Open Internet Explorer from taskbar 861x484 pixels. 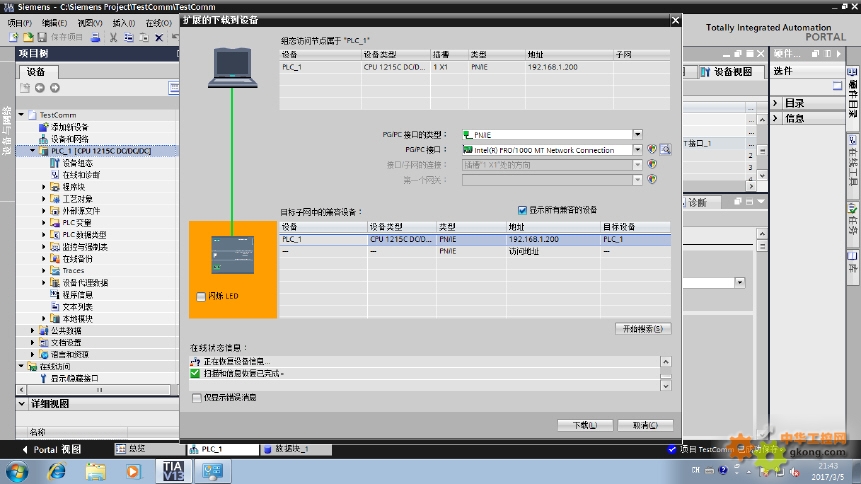[57, 471]
